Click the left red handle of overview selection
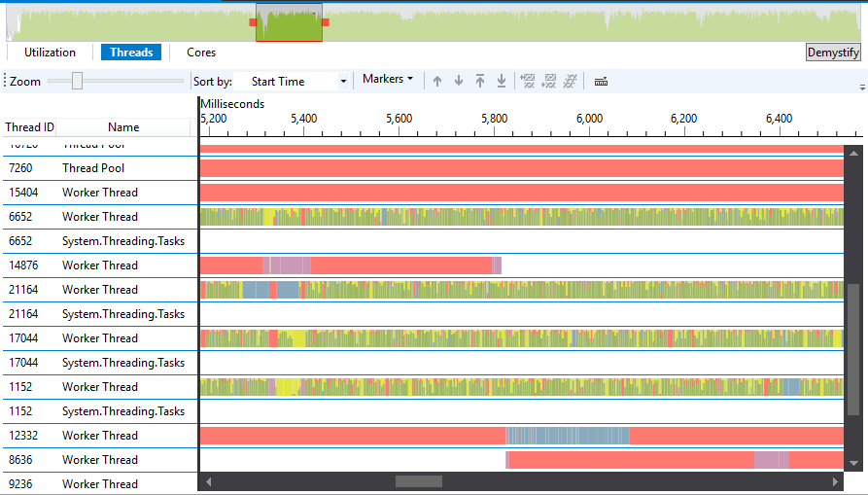The width and height of the screenshot is (868, 495). [253, 22]
